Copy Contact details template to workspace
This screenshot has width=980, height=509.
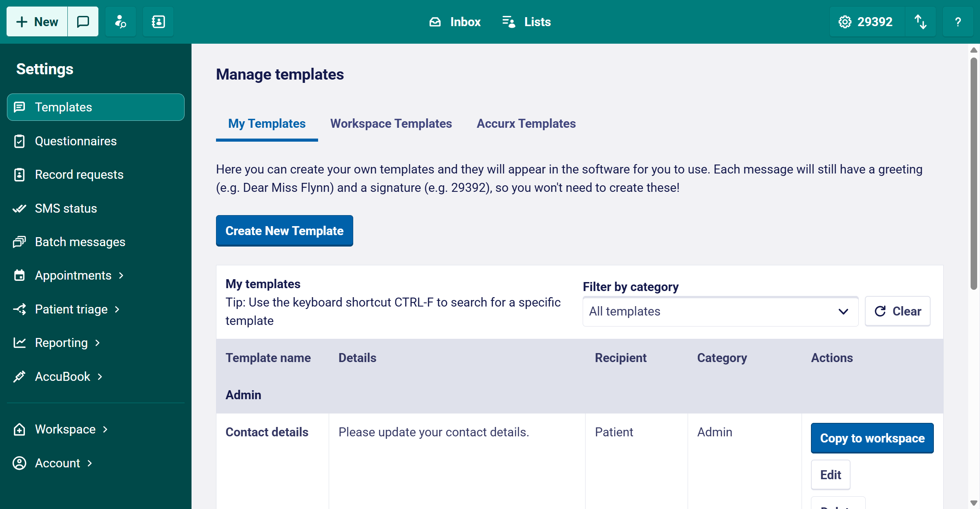pos(872,438)
